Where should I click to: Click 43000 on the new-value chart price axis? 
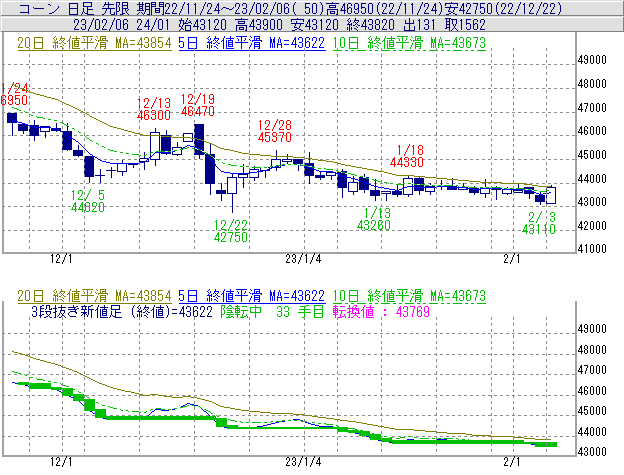pos(592,452)
